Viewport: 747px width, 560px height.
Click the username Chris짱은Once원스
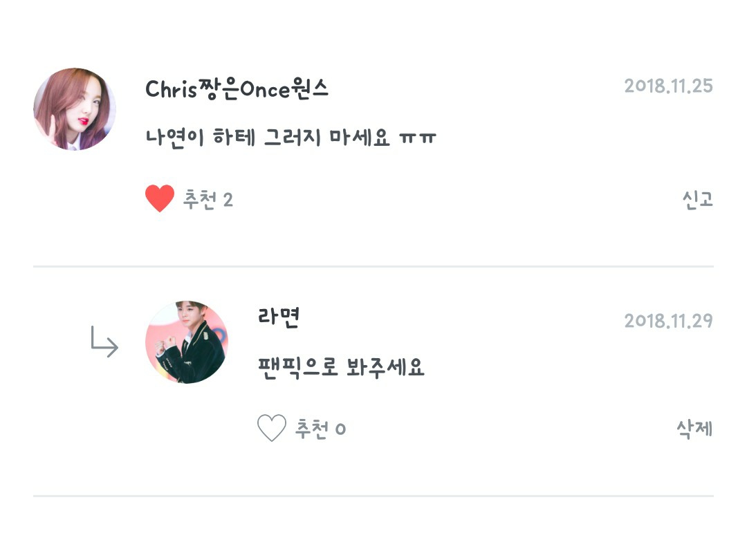tap(237, 89)
